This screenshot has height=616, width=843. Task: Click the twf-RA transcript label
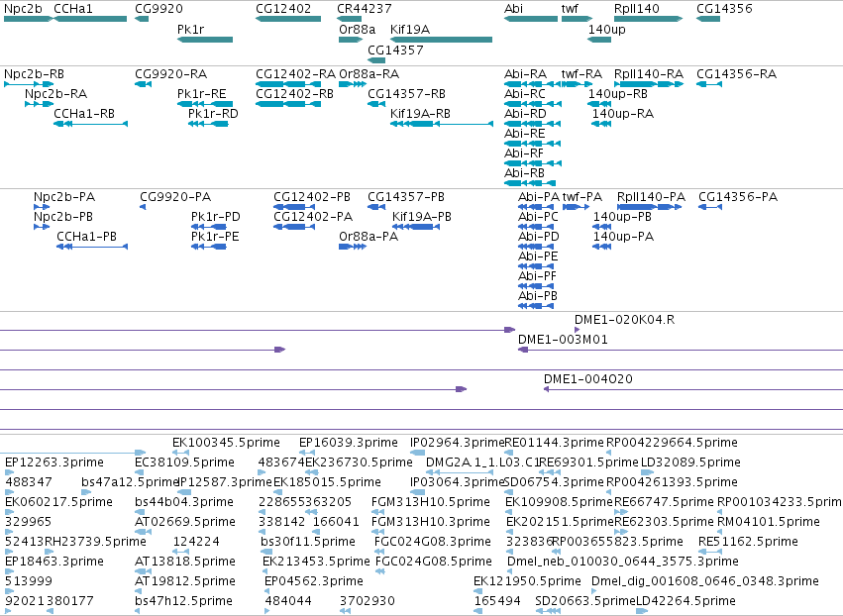pyautogui.click(x=581, y=73)
